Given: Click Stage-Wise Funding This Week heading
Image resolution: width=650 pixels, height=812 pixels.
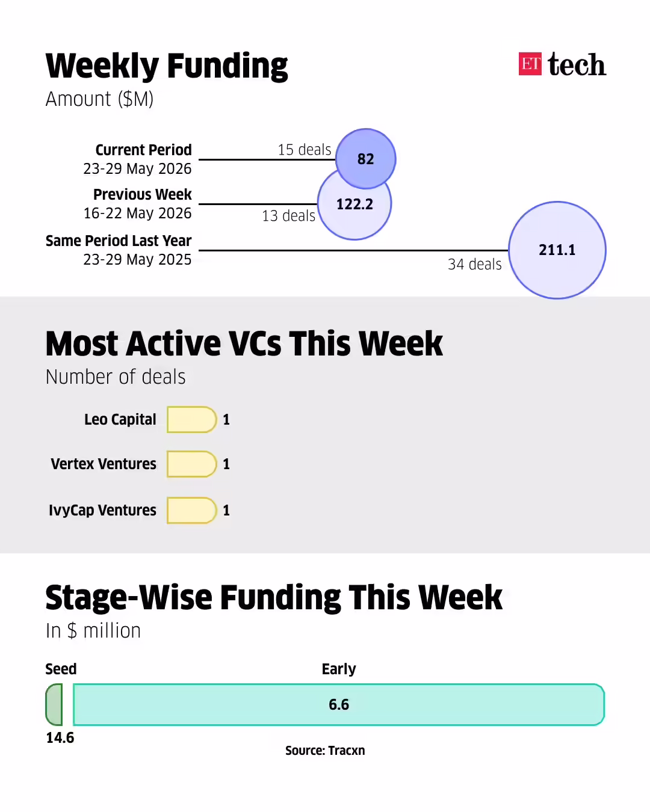Looking at the screenshot, I should click(x=274, y=598).
